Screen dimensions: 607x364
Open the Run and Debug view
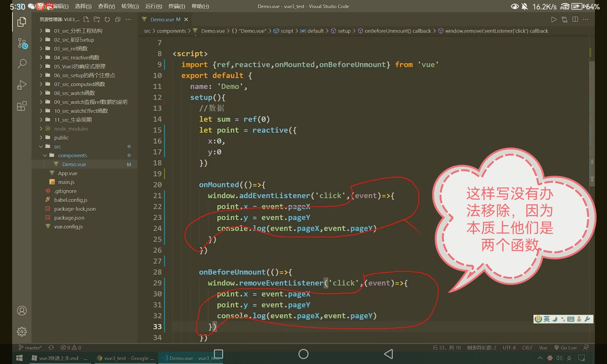click(x=22, y=85)
